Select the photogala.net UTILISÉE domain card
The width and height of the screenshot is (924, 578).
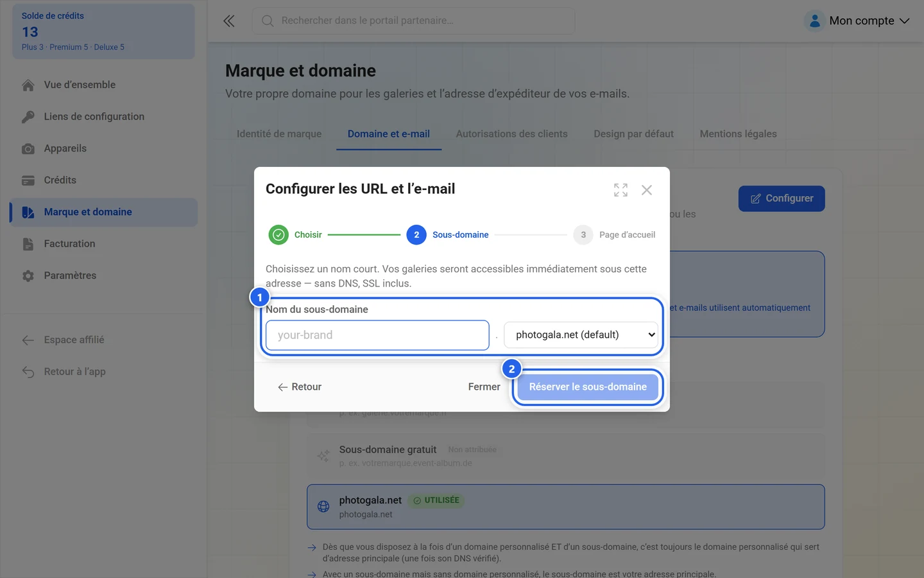click(565, 507)
